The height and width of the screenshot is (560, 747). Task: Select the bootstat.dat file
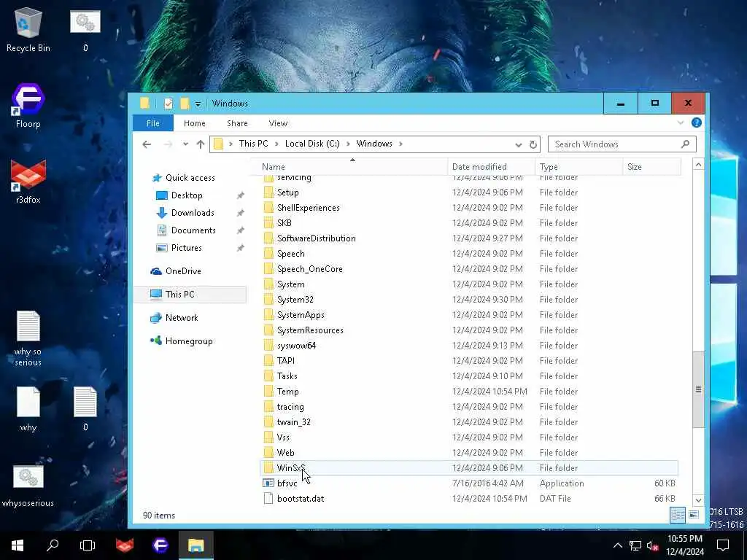pos(469,499)
